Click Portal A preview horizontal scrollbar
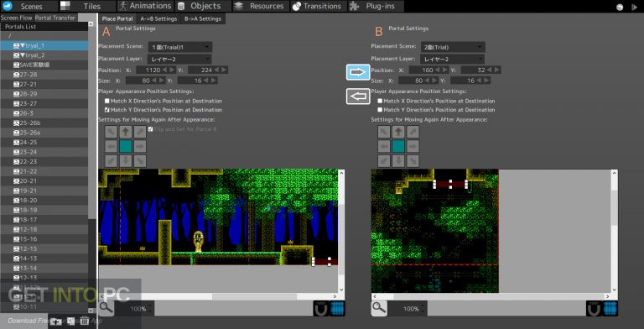The height and width of the screenshot is (329, 644). pos(219,296)
